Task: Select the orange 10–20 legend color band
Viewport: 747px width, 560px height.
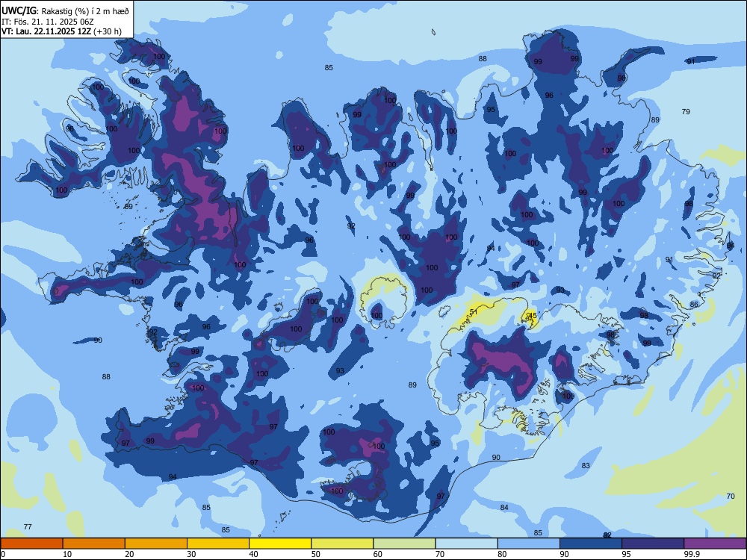Action: click(94, 544)
